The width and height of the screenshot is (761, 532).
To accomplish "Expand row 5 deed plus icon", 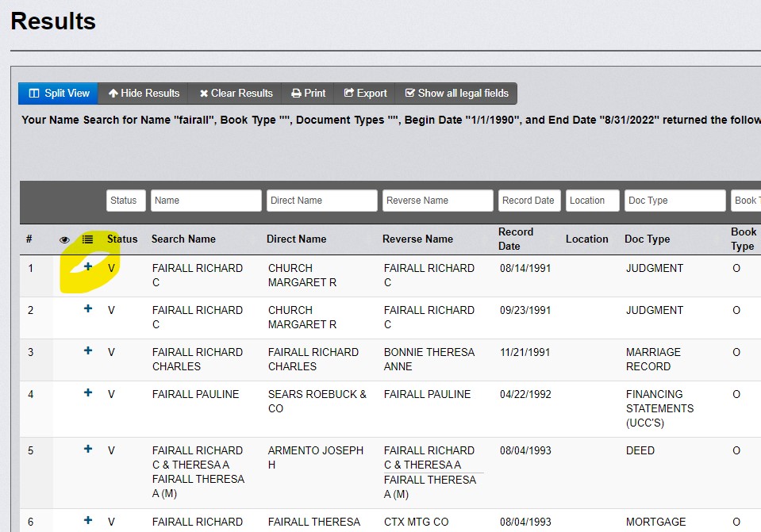I will pyautogui.click(x=88, y=449).
